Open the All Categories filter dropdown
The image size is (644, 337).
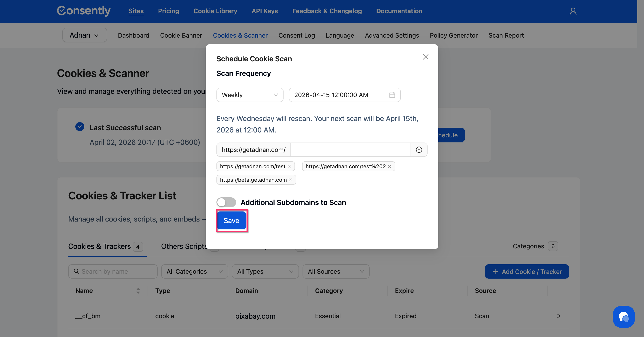(x=194, y=271)
